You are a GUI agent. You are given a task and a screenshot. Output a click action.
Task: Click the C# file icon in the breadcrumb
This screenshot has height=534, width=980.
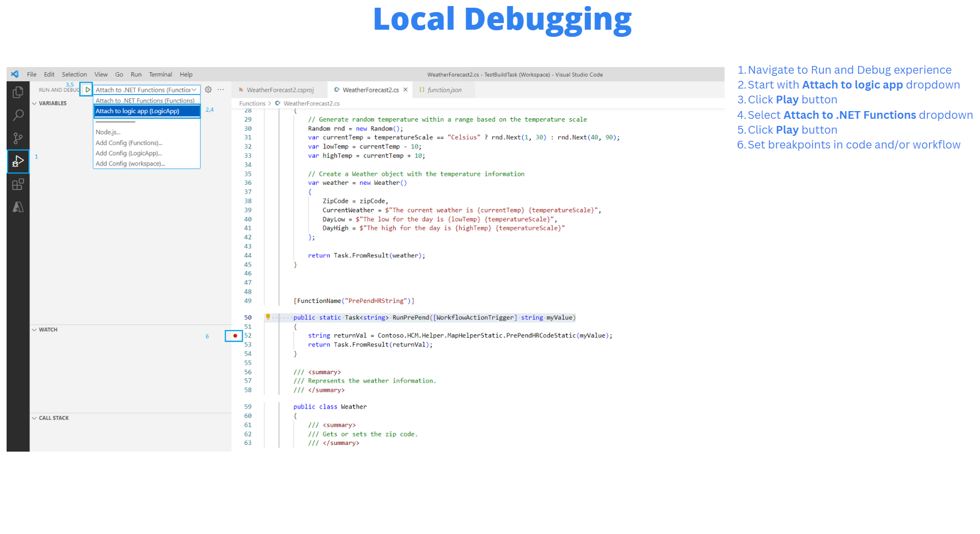(278, 103)
